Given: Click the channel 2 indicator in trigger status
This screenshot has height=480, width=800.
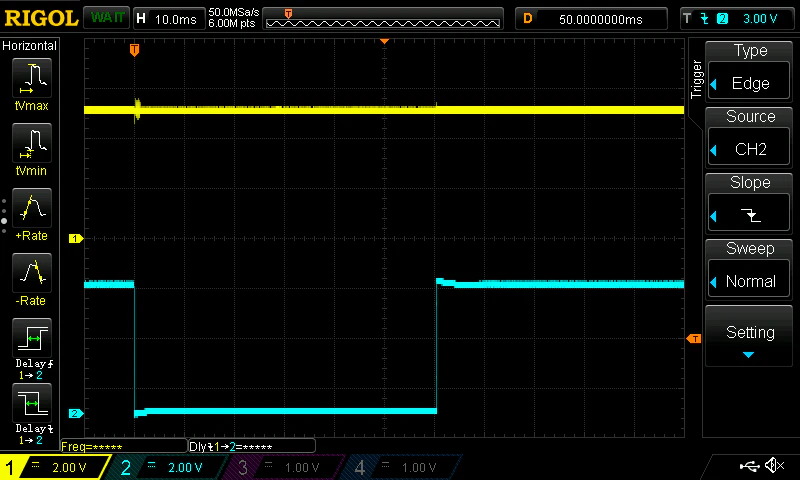Looking at the screenshot, I should [722, 19].
